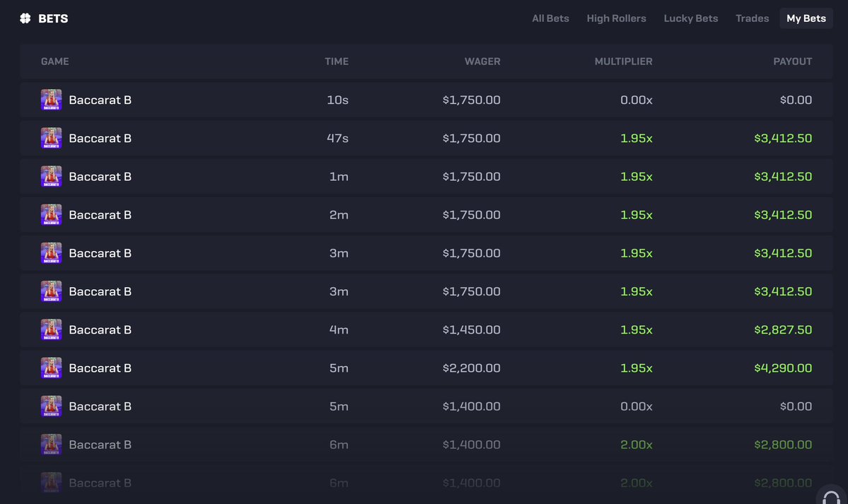Click 0.00x multiplier in the 10s row

636,100
